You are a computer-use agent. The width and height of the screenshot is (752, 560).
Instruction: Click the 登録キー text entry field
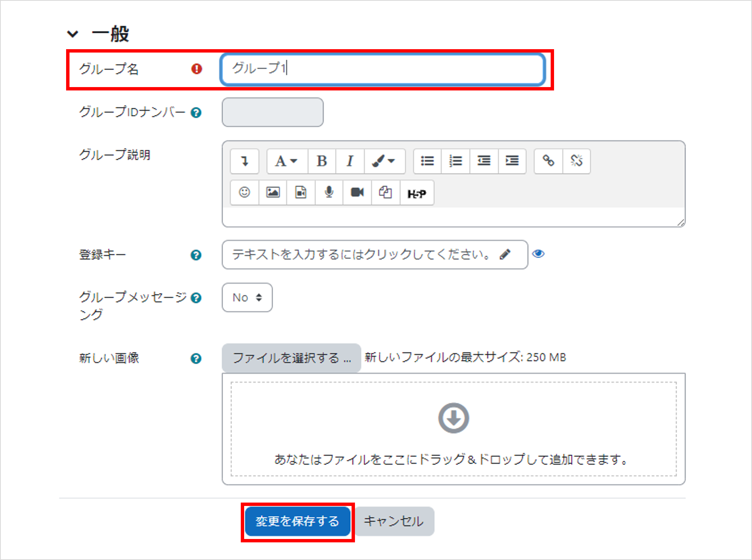pos(375,255)
